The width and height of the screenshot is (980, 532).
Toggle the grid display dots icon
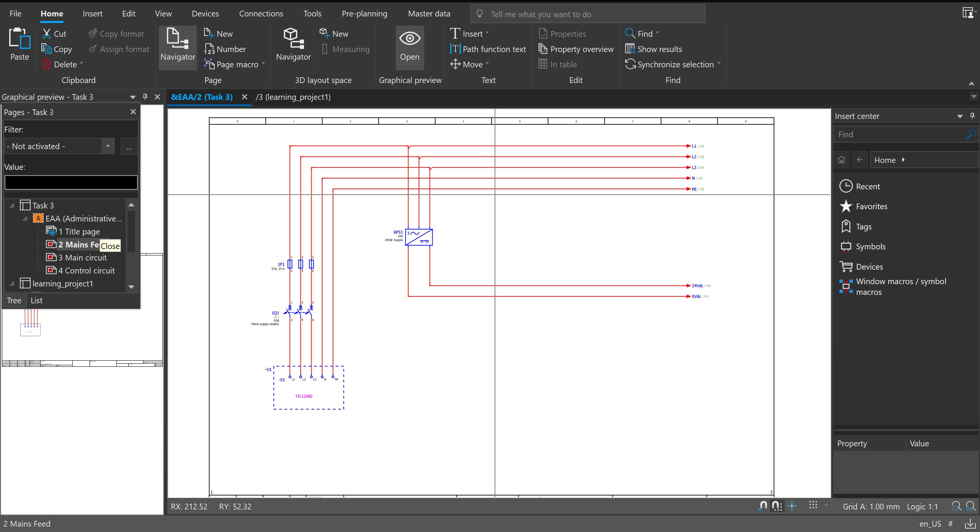(x=813, y=505)
